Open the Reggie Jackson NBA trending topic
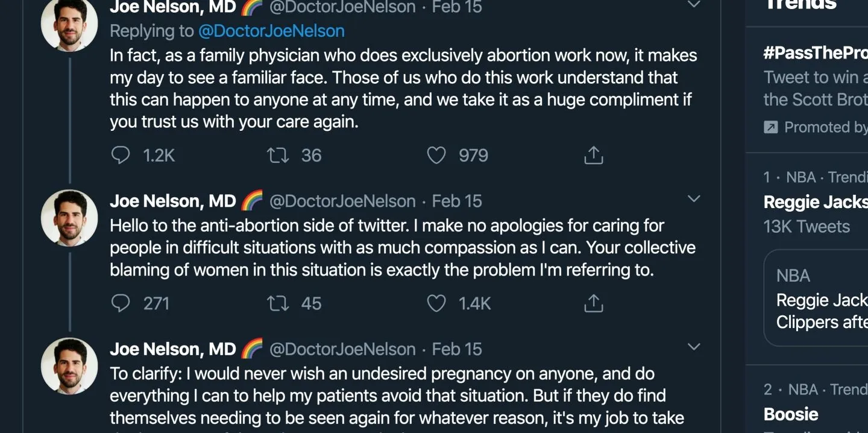The width and height of the screenshot is (868, 433). (815, 202)
